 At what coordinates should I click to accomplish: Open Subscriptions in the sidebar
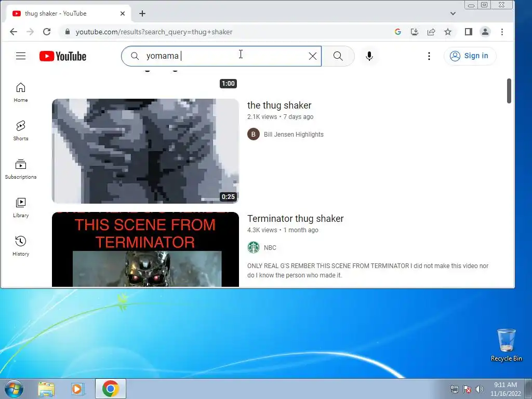21,169
